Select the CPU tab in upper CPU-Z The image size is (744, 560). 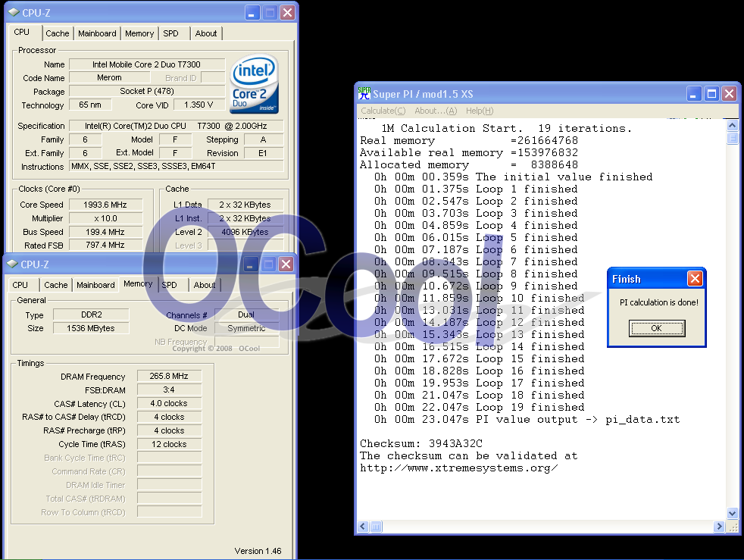22,32
